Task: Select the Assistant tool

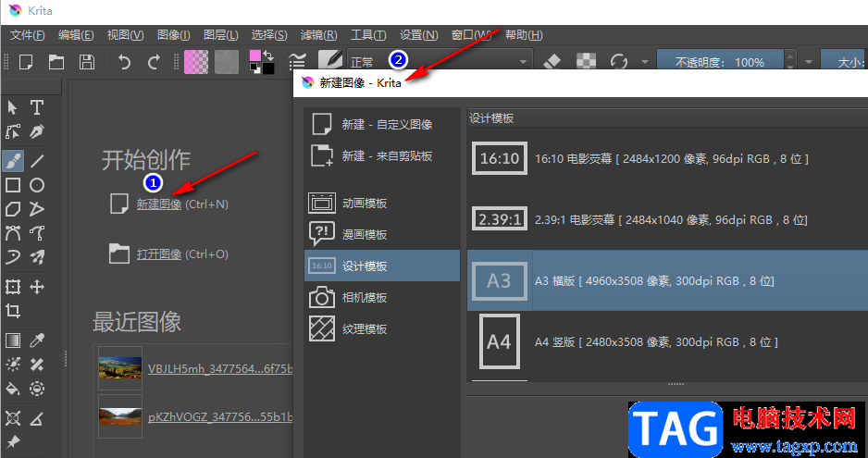Action: [13, 418]
